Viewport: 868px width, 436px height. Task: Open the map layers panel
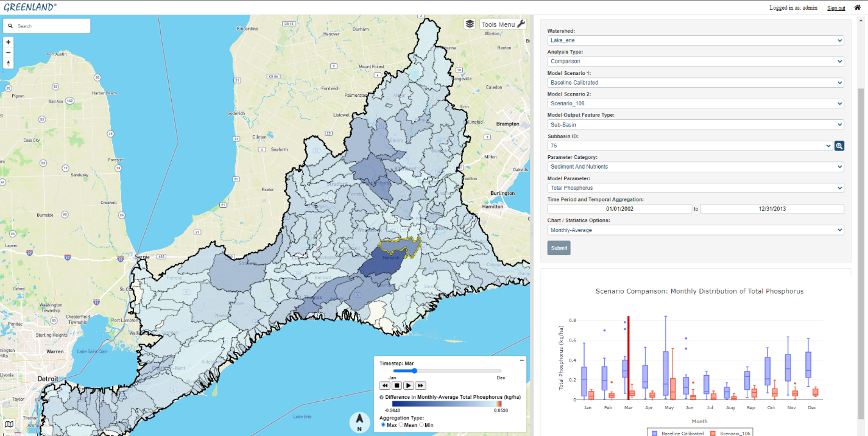(x=470, y=24)
